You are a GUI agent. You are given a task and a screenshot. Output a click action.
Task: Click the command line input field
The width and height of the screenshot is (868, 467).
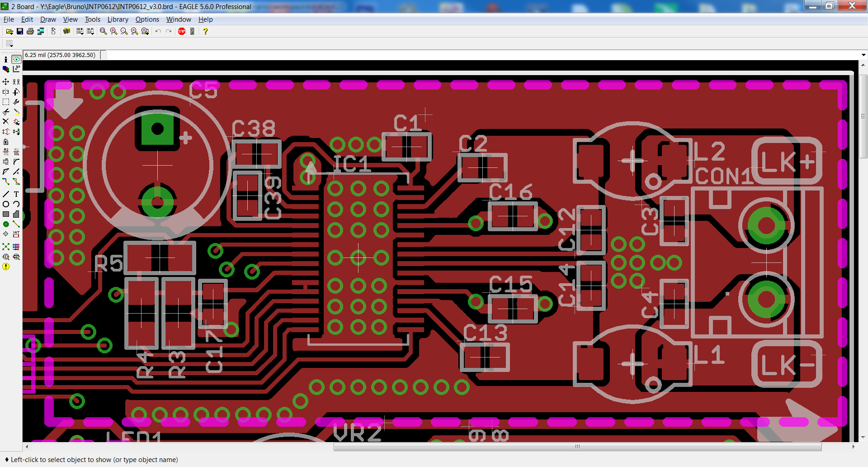483,55
